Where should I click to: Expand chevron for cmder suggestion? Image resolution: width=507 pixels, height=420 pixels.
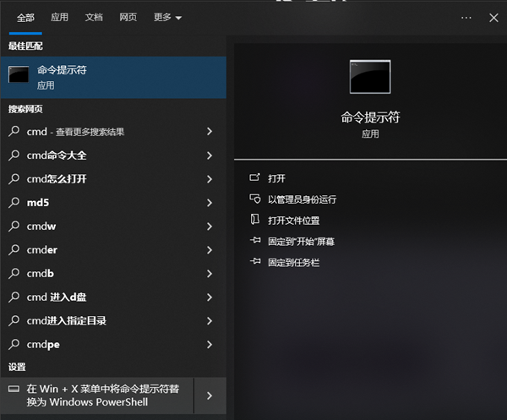210,250
